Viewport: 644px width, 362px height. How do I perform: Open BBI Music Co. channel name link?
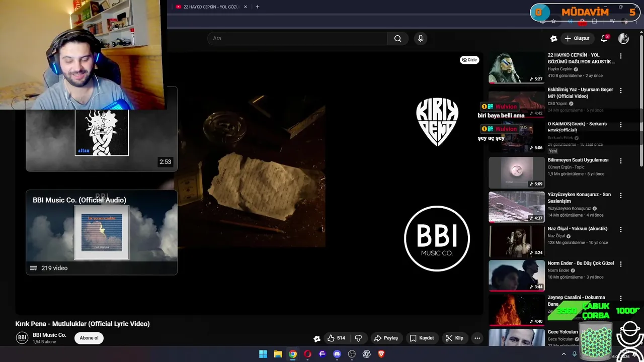point(49,335)
